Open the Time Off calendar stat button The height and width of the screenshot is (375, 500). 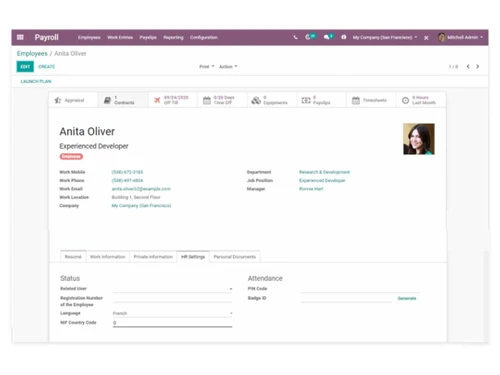coord(222,100)
